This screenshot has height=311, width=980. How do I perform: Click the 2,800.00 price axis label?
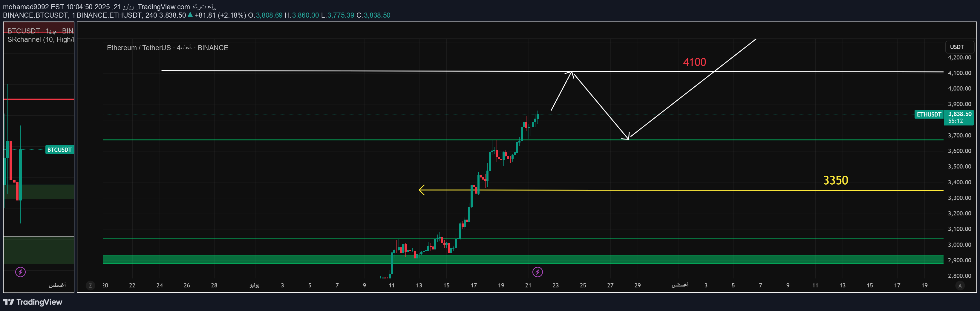pyautogui.click(x=959, y=276)
